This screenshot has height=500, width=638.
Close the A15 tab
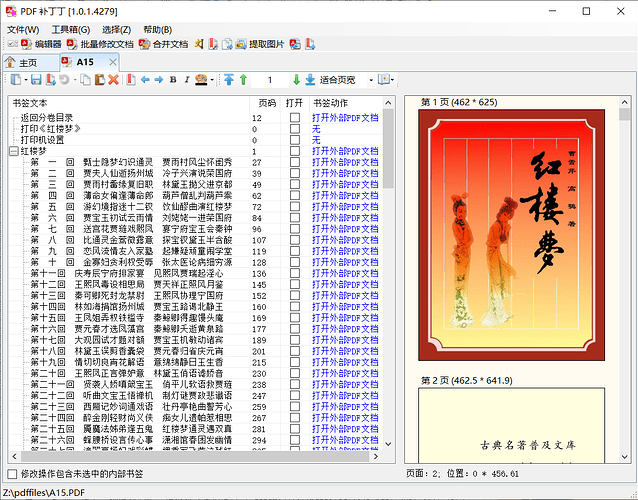tap(113, 62)
